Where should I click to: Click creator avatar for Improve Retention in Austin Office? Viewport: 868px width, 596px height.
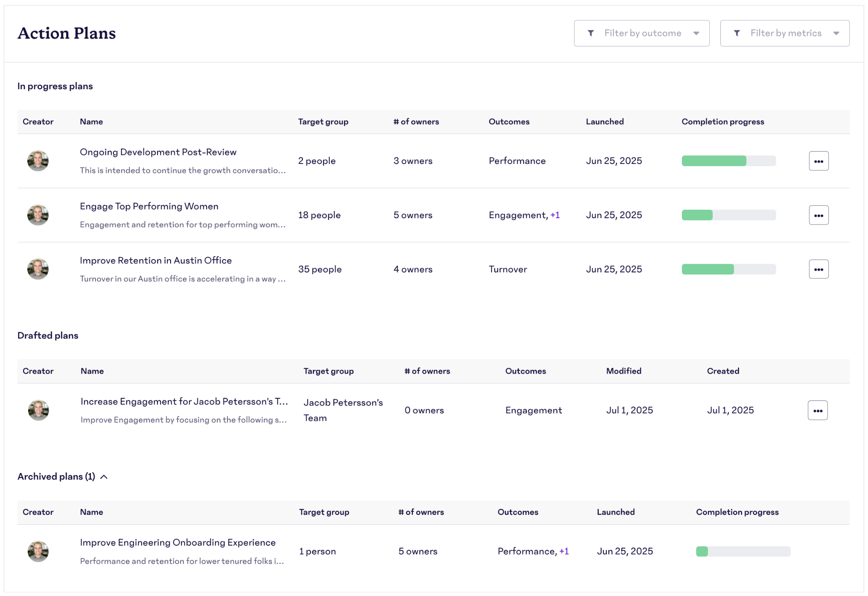tap(38, 269)
